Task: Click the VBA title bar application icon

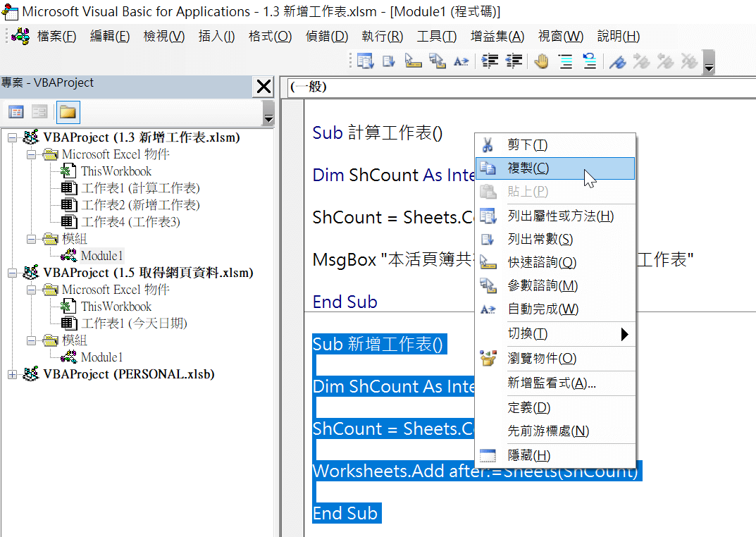Action: pos(10,11)
